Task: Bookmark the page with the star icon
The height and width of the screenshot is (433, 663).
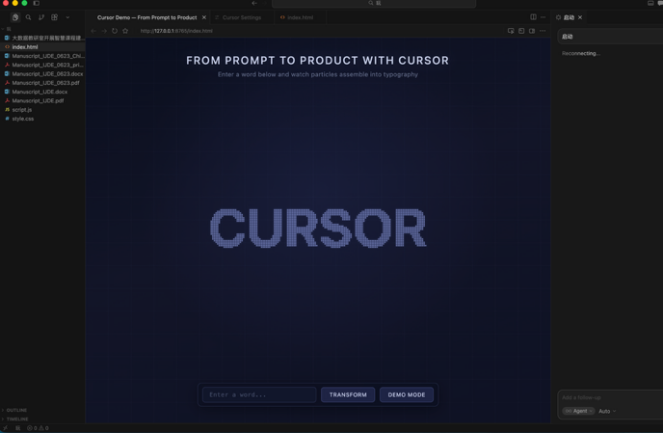Action: (125, 31)
